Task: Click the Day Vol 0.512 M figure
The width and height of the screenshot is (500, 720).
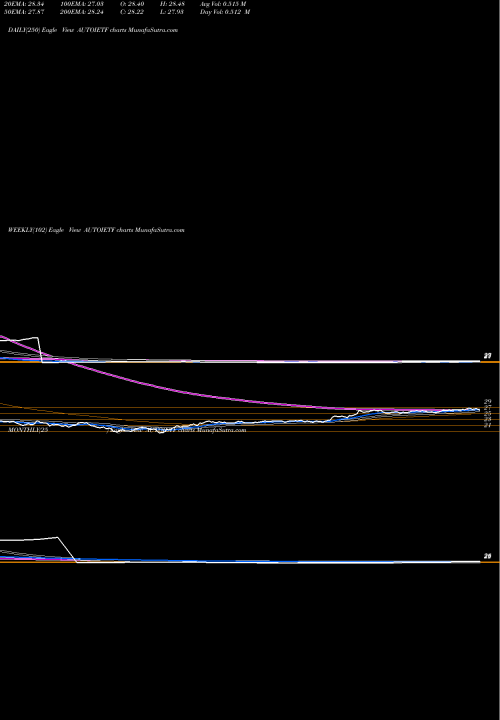Action: (x=225, y=12)
